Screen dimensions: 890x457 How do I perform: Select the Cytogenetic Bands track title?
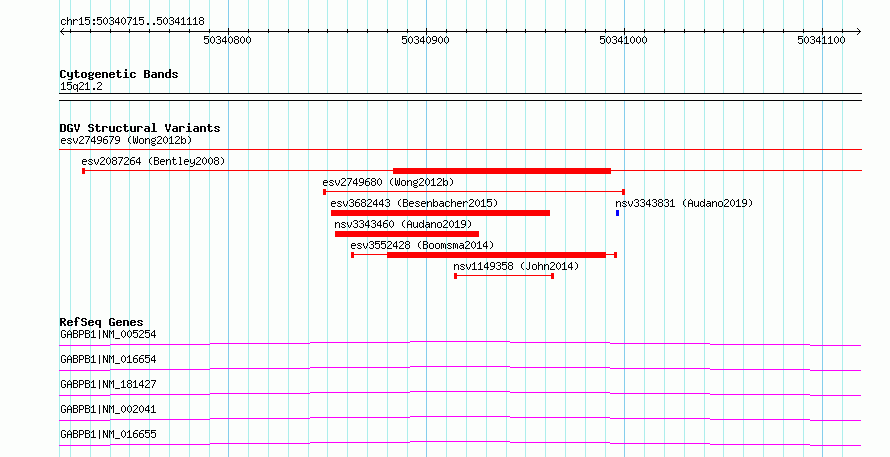pyautogui.click(x=119, y=74)
